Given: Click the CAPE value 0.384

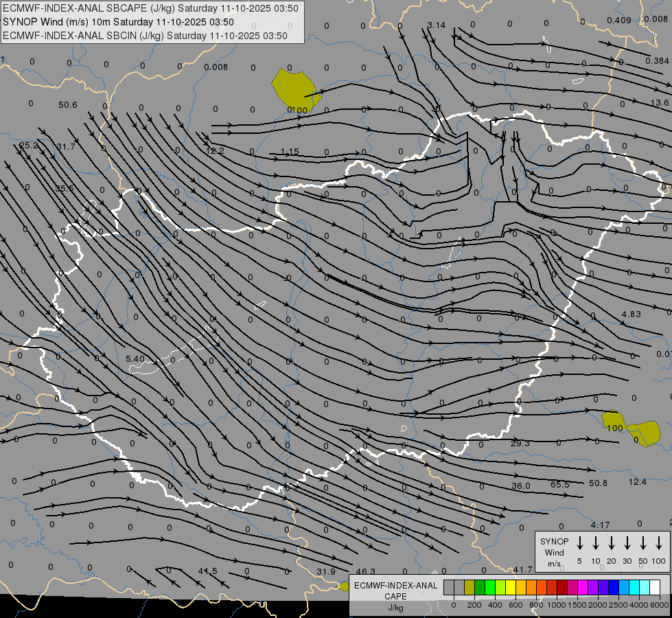Looking at the screenshot, I should tap(657, 61).
